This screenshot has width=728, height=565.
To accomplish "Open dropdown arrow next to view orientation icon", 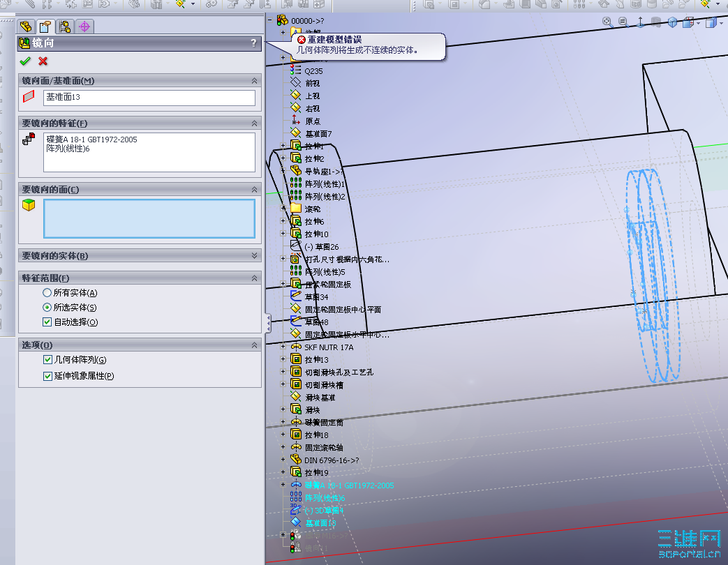I will point(698,23).
